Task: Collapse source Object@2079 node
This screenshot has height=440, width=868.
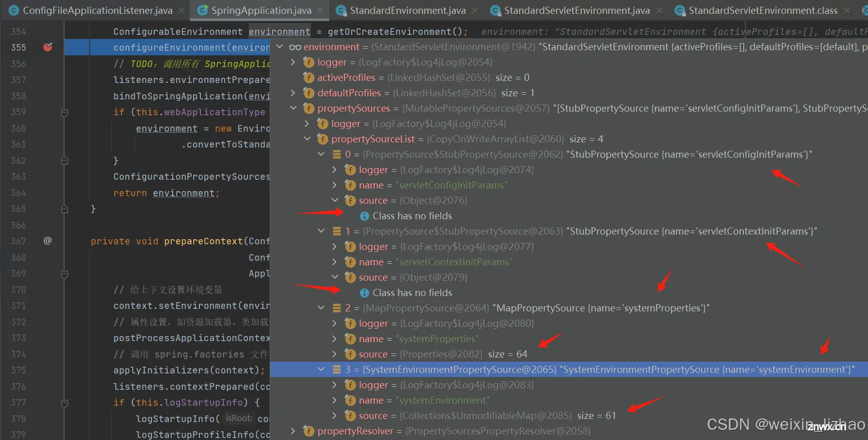Action: click(x=335, y=277)
